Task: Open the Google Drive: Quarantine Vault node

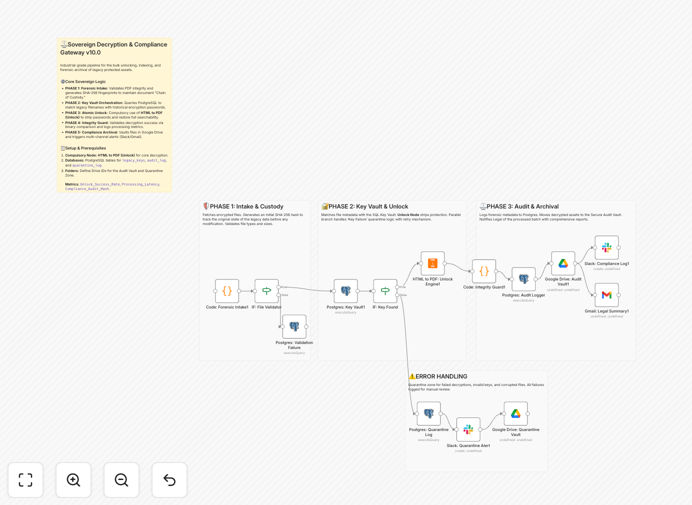Action: (515, 414)
